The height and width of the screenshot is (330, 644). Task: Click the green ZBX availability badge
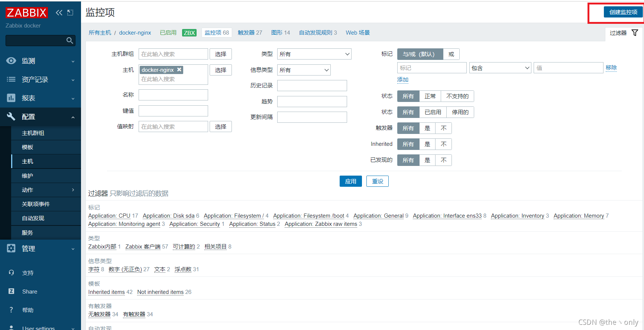tap(189, 33)
